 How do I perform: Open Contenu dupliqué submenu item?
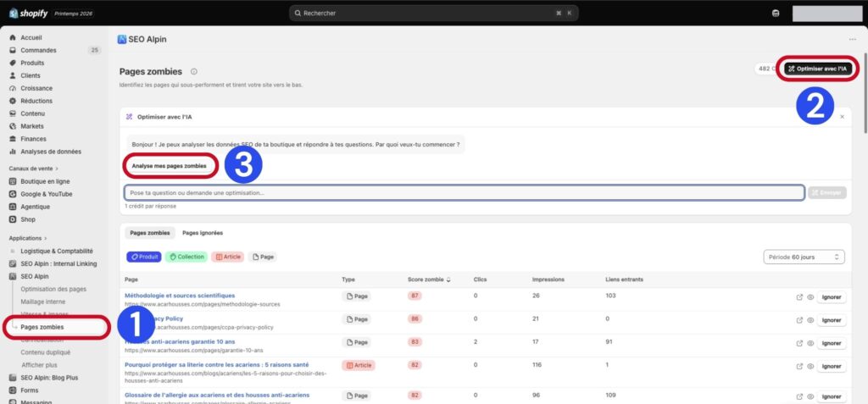tap(46, 352)
